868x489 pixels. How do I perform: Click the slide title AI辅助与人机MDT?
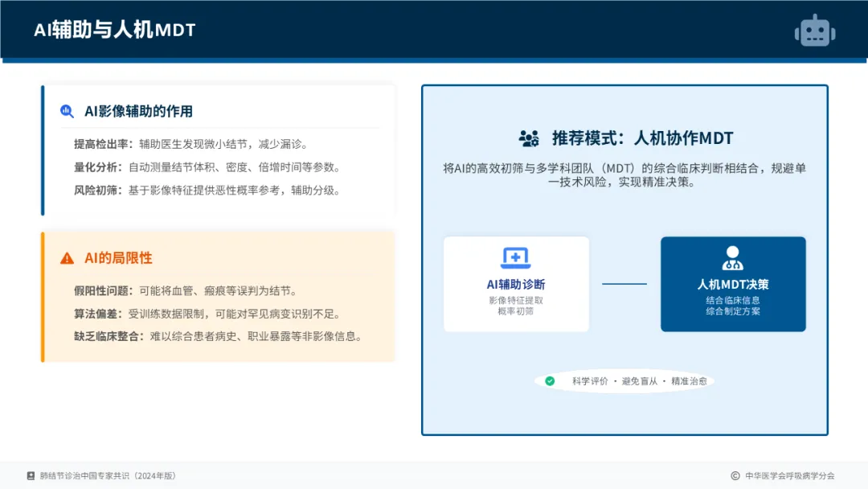pyautogui.click(x=115, y=30)
